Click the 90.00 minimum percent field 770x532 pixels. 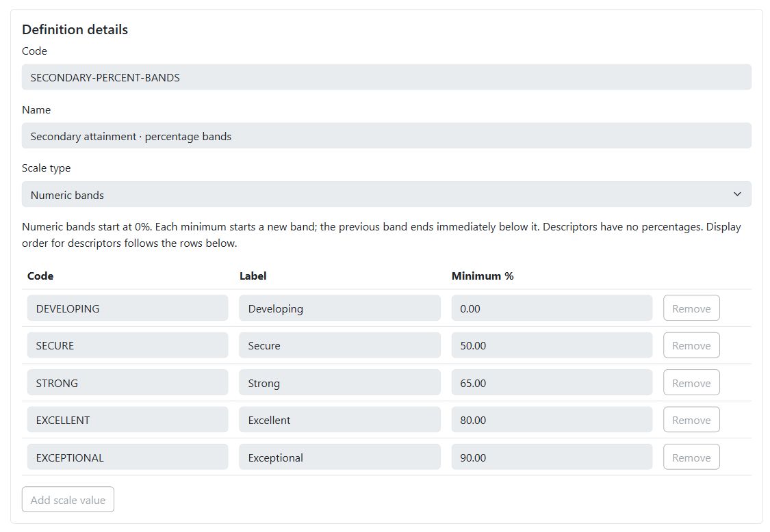(x=552, y=457)
